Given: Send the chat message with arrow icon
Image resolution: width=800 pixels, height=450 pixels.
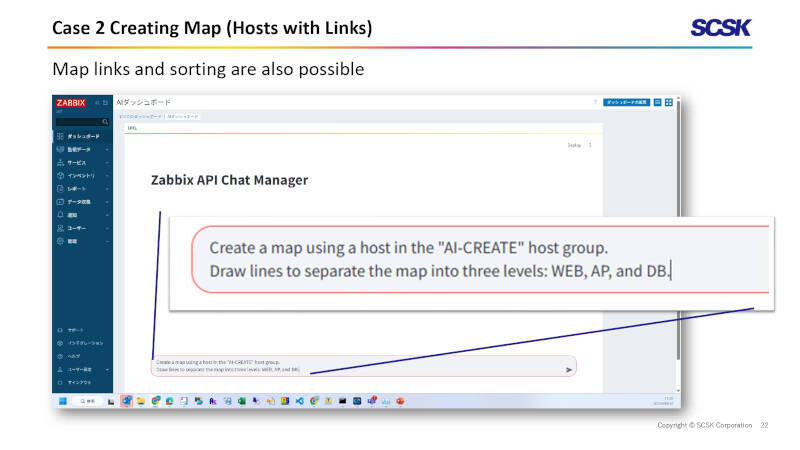Looking at the screenshot, I should point(569,369).
